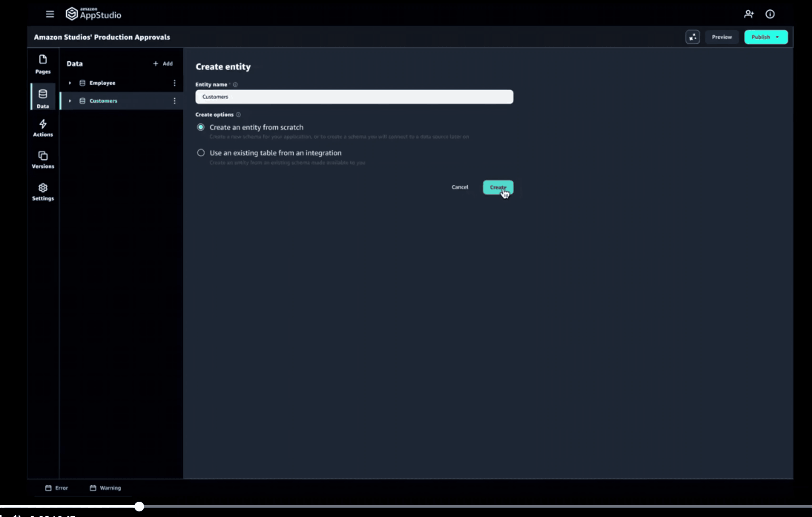This screenshot has width=812, height=517.
Task: Select Use an existing table from integration
Action: click(x=201, y=153)
